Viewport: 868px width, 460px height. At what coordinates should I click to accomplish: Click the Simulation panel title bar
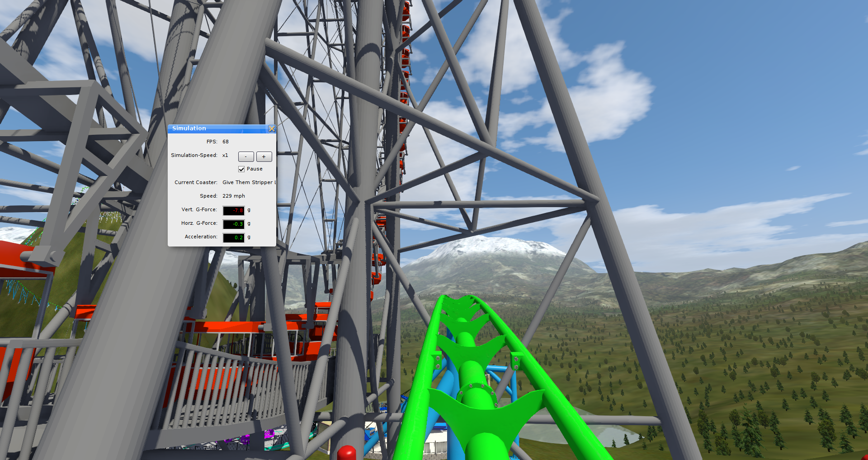click(217, 128)
